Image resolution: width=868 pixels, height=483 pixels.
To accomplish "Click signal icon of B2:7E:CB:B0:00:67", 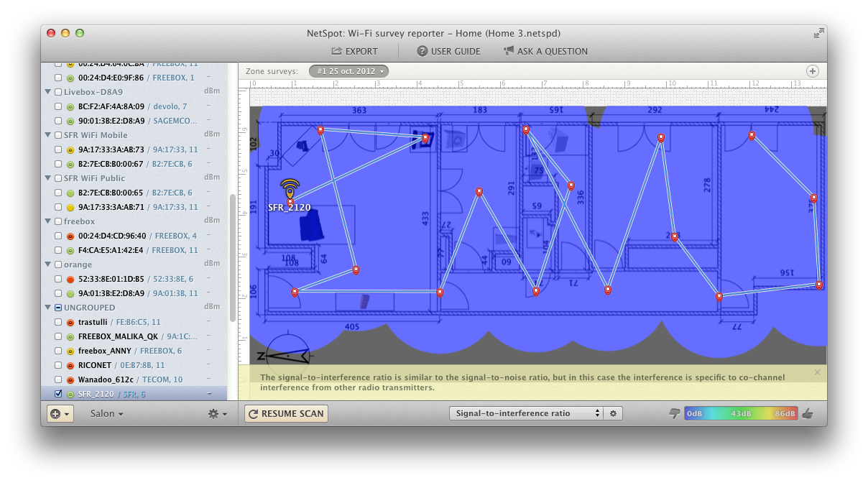I will tap(70, 164).
